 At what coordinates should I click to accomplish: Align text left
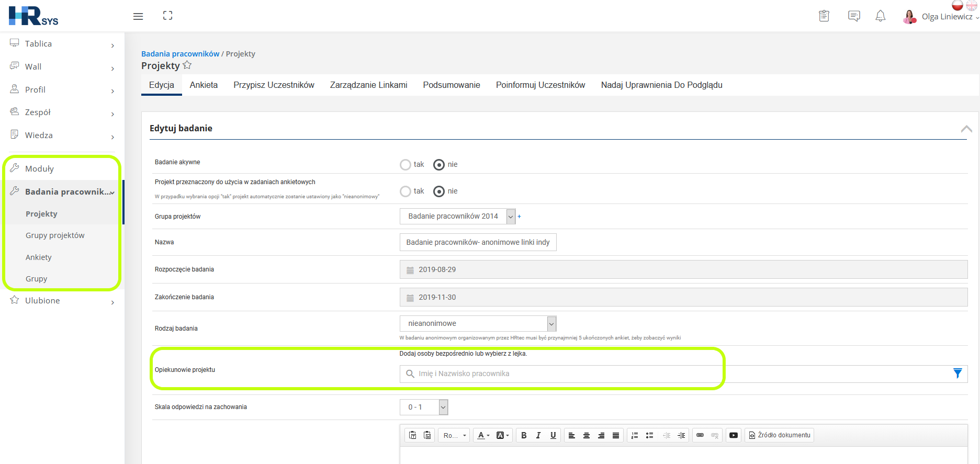[572, 435]
